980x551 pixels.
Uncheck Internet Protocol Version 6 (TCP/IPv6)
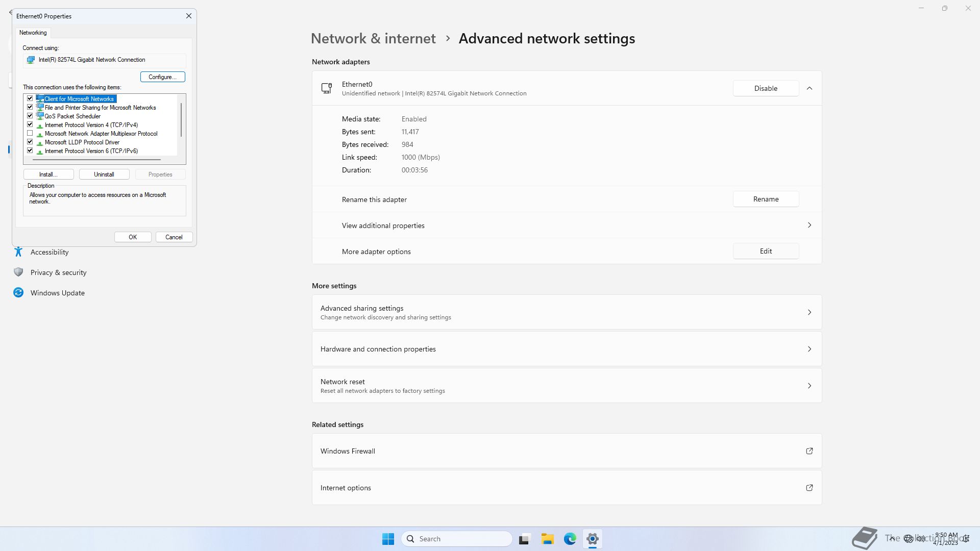(30, 151)
